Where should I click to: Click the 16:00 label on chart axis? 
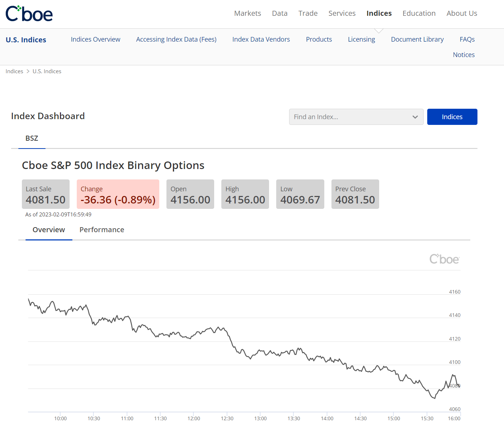pyautogui.click(x=454, y=418)
